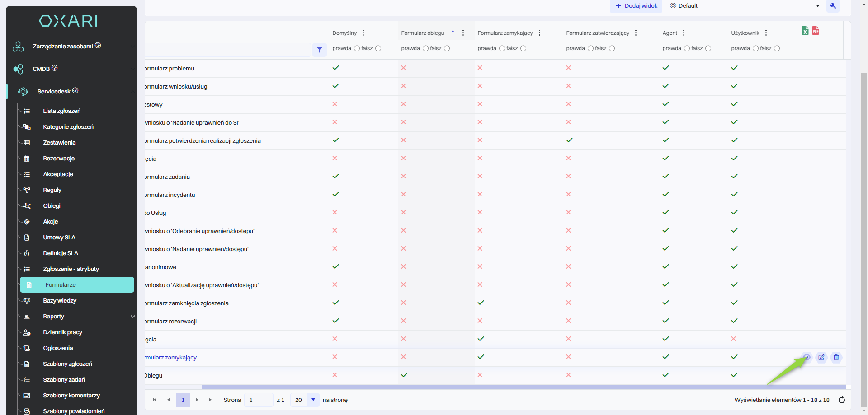Open Lista zgłoszeń in sidebar
Viewport: 868px width, 415px height.
62,111
